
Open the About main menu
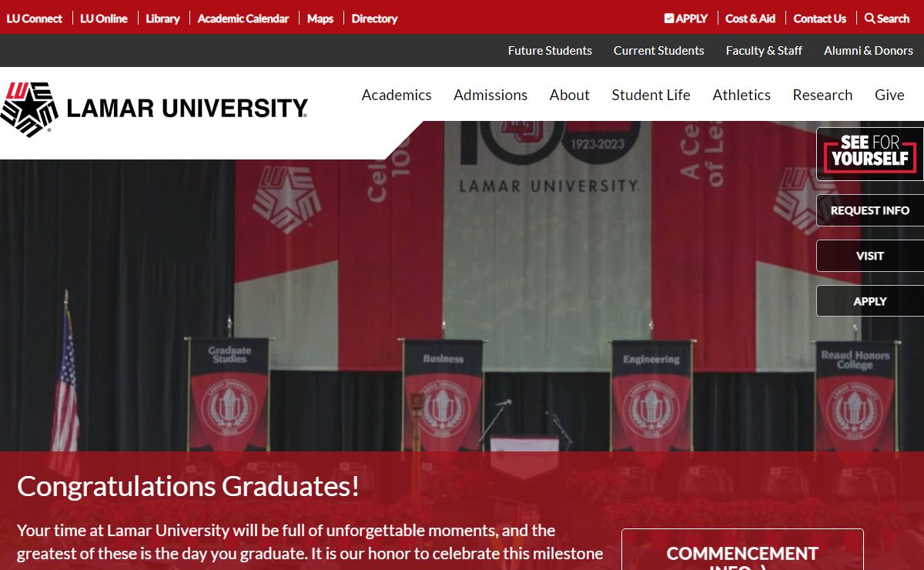pyautogui.click(x=570, y=95)
